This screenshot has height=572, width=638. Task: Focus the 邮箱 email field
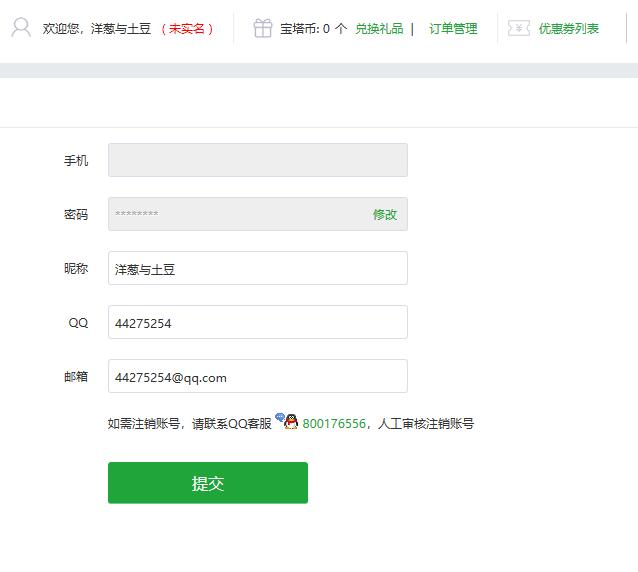point(258,376)
